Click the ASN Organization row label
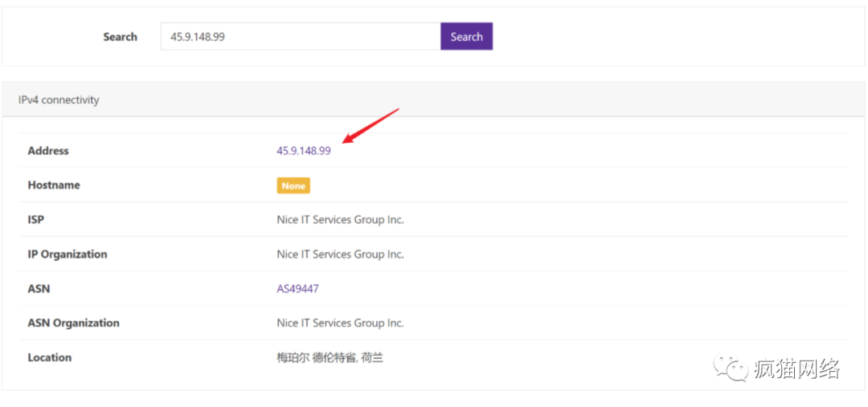 (74, 323)
